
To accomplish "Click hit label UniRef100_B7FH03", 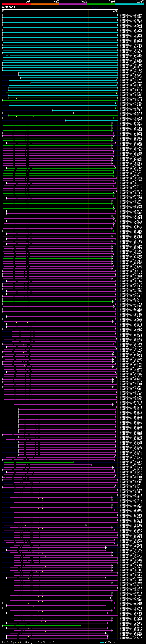I will tap(131, 578).
